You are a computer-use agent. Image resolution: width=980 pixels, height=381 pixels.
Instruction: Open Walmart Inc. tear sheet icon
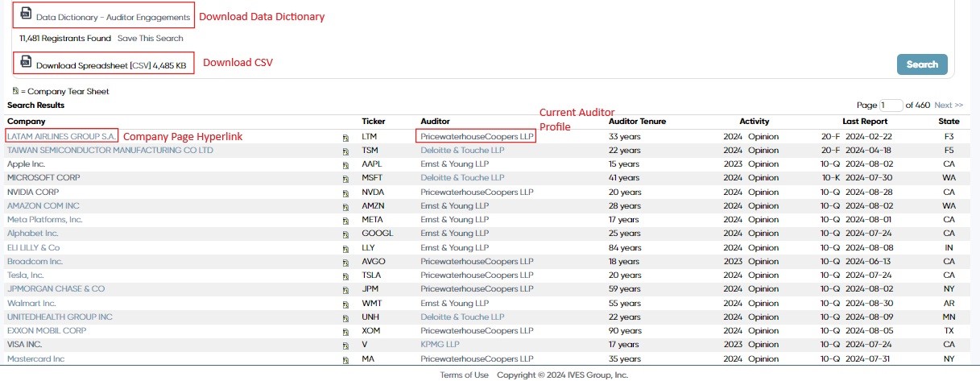coord(345,304)
